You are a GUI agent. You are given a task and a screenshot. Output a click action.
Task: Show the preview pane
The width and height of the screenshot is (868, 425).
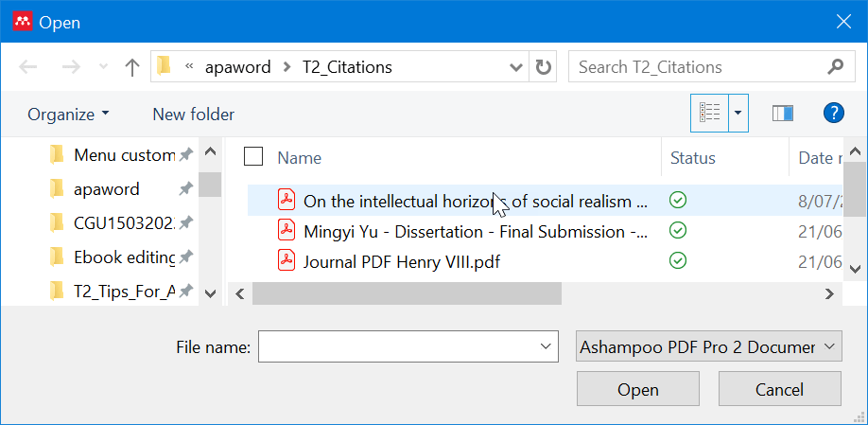point(783,113)
